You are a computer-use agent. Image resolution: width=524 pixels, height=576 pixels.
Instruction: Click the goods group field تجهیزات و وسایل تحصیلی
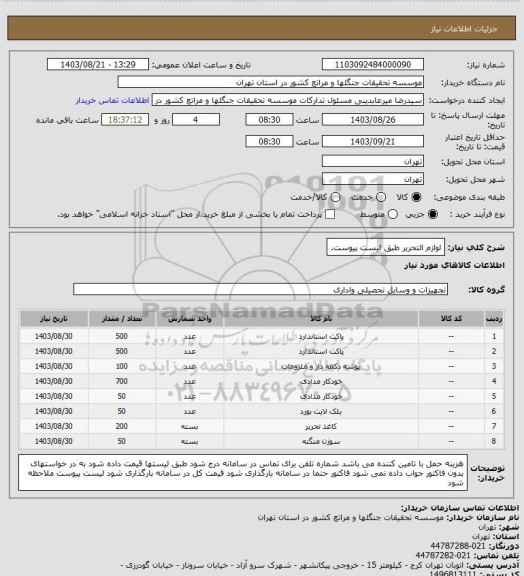[x=260, y=289]
